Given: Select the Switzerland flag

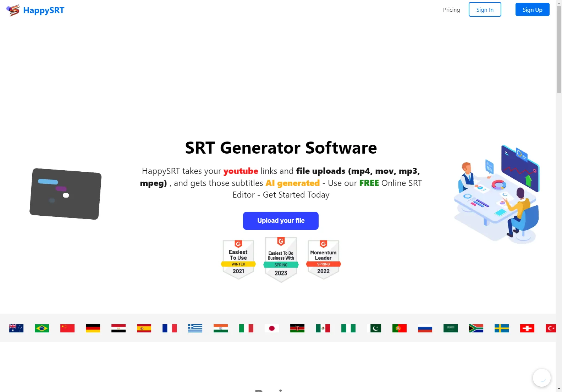Looking at the screenshot, I should (x=527, y=328).
